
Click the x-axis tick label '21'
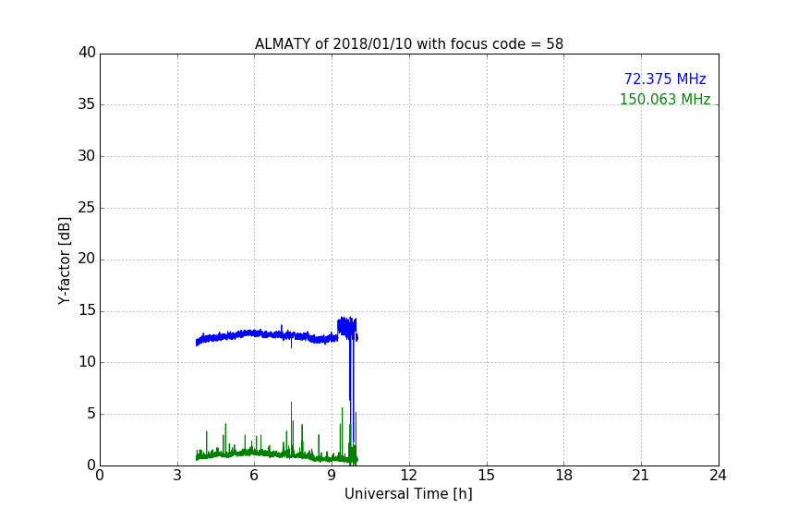pos(641,476)
